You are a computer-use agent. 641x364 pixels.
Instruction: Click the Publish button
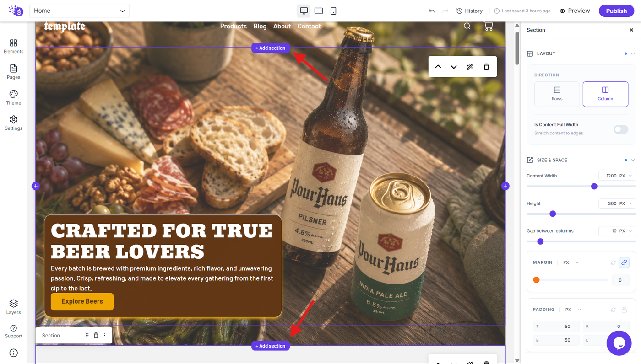[616, 11]
